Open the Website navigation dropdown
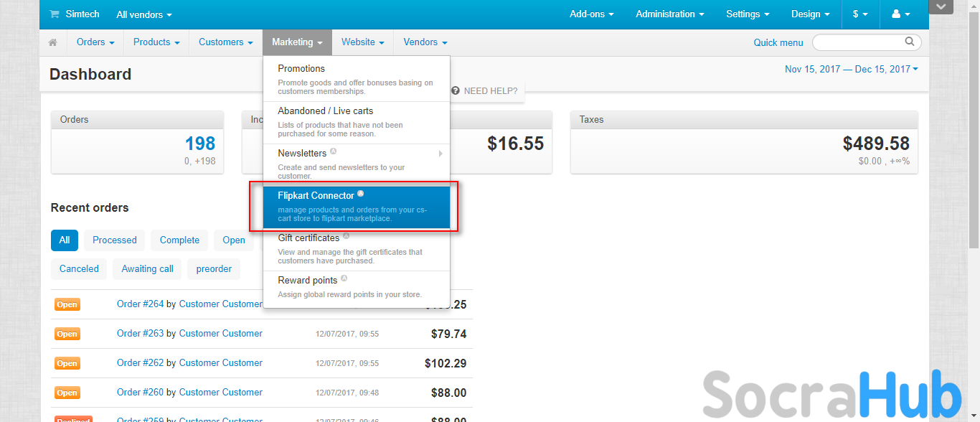The height and width of the screenshot is (422, 980). (x=363, y=42)
